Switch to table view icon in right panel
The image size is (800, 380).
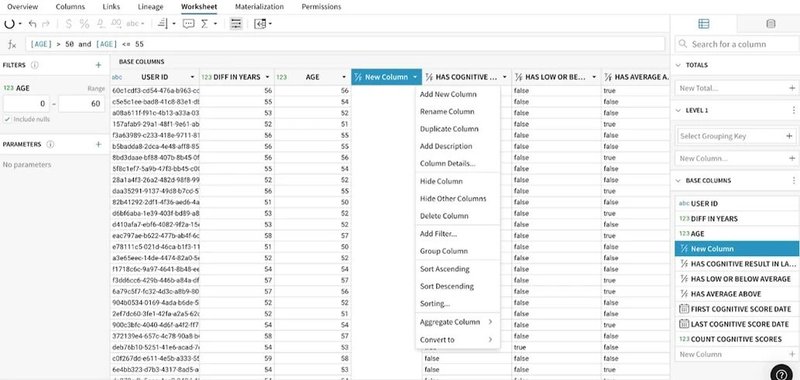(x=704, y=23)
